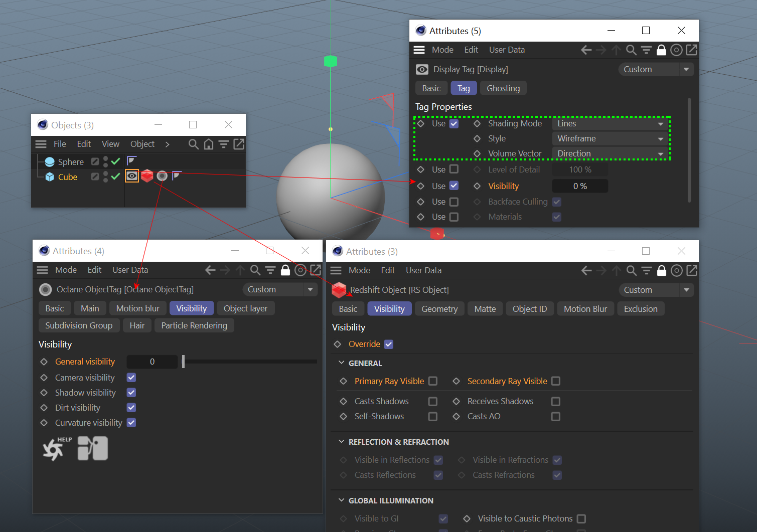Open Edit menu in Attributes (3)
Image resolution: width=757 pixels, height=532 pixels.
click(388, 270)
